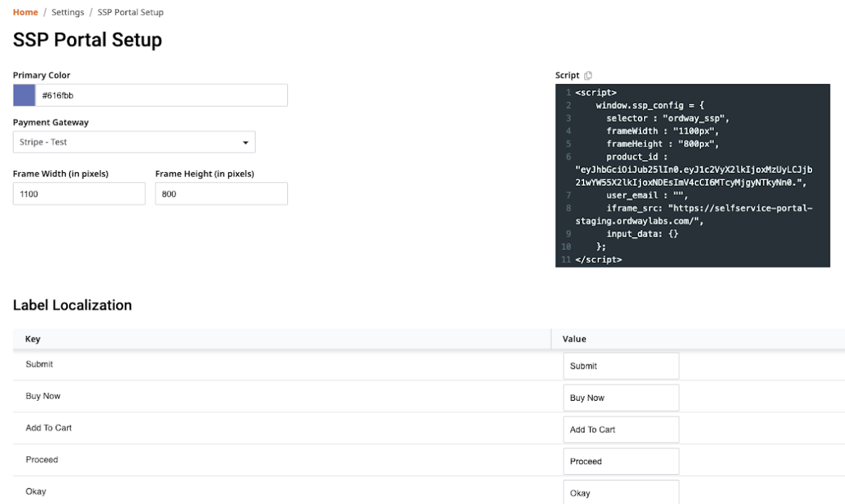The height and width of the screenshot is (504, 845).
Task: Edit the Buy Now value field
Action: tap(621, 398)
